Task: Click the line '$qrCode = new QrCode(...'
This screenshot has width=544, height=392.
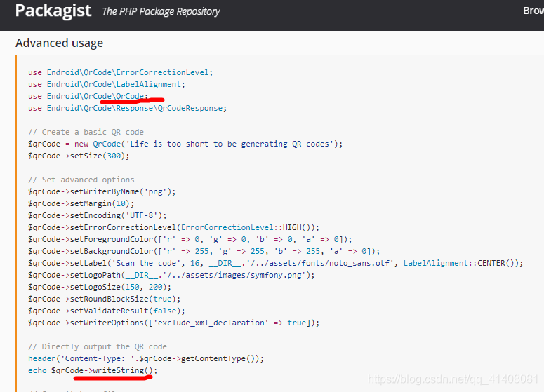Action: (x=185, y=144)
